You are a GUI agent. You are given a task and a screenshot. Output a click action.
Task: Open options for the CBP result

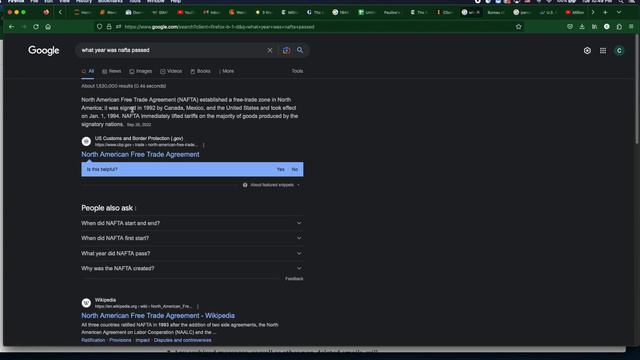click(203, 145)
